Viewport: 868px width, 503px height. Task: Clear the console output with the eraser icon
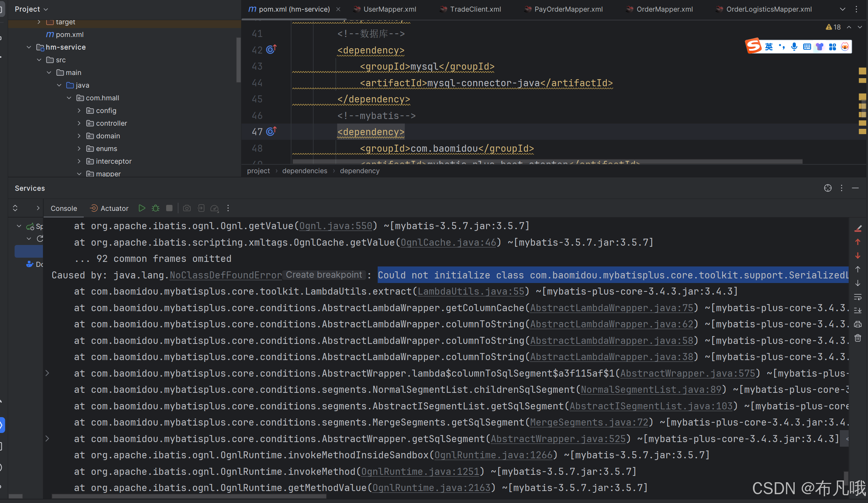[858, 228]
